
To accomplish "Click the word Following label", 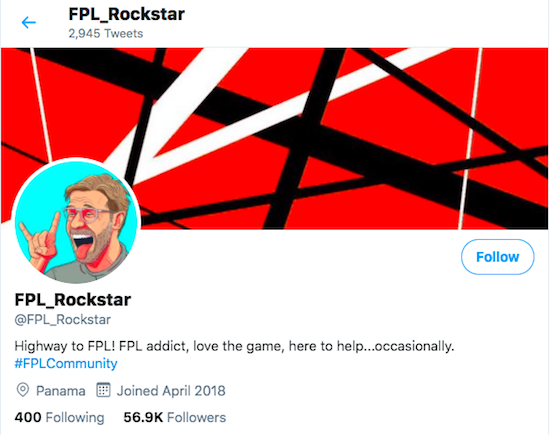I will 75,418.
